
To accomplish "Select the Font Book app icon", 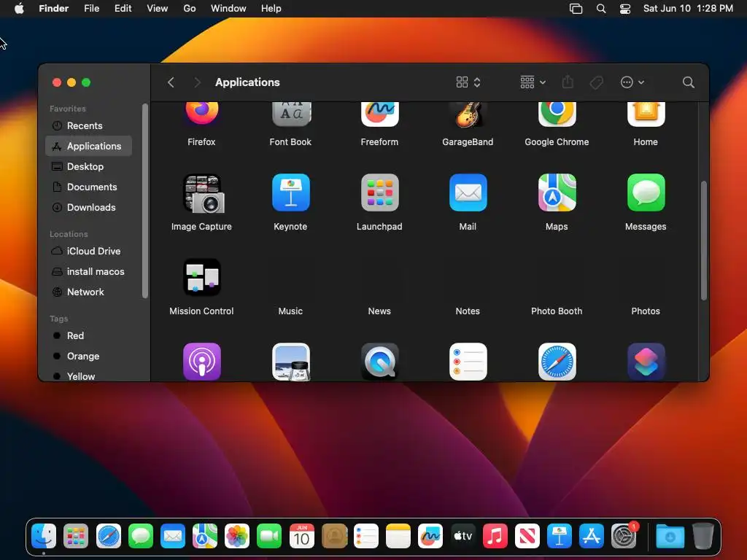I will 291,114.
